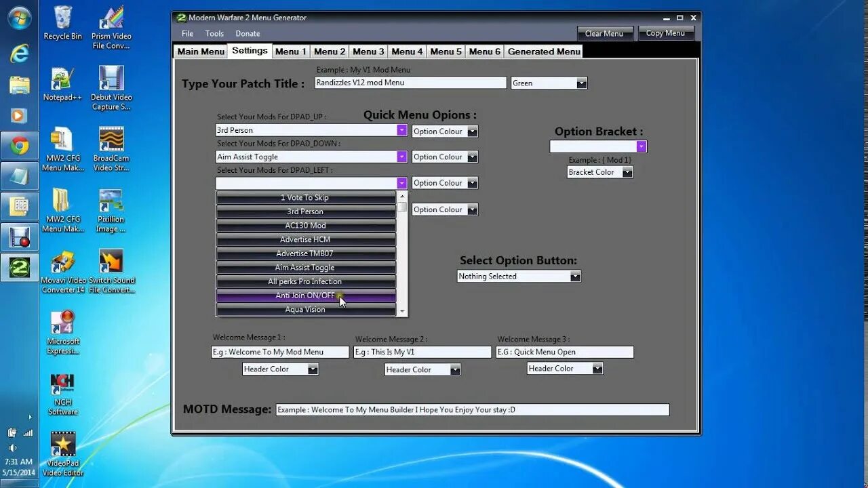Select MW2 Menu Generator taskbar icon

point(19,267)
